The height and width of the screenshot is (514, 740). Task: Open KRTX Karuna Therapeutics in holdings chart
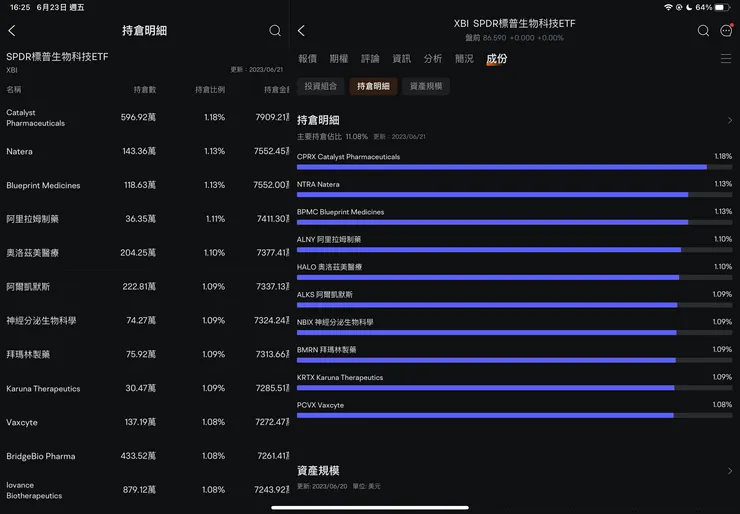(x=340, y=378)
